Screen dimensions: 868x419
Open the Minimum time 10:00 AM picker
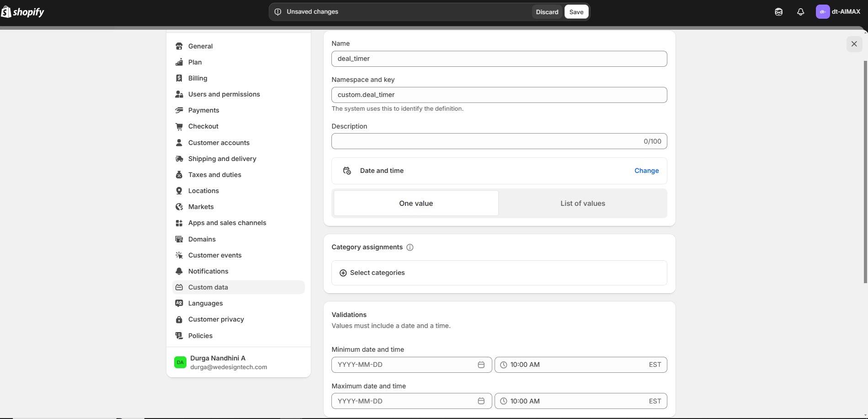(x=580, y=365)
